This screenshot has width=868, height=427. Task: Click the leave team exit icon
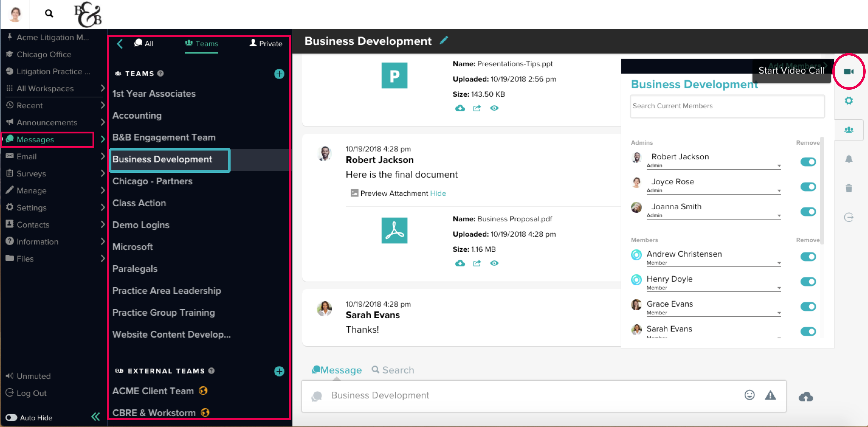[848, 217]
